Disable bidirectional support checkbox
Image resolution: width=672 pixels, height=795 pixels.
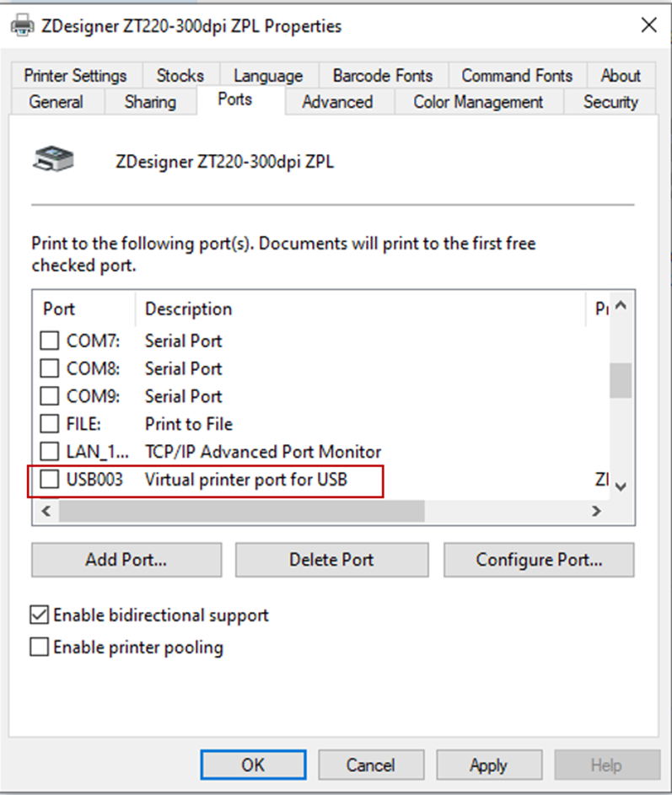coord(40,615)
